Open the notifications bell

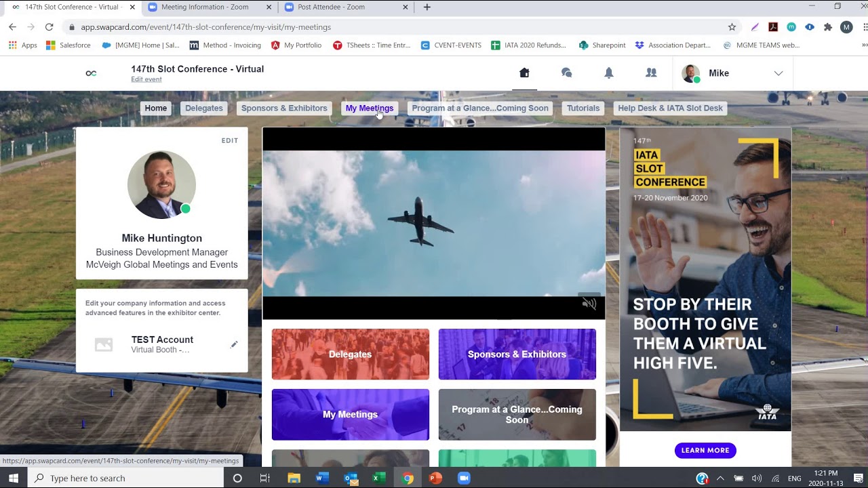pyautogui.click(x=609, y=73)
